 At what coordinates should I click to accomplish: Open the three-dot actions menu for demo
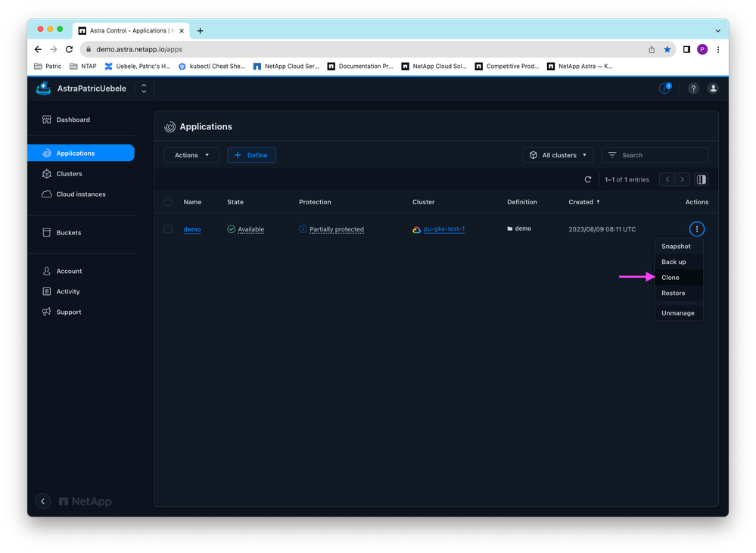click(697, 229)
